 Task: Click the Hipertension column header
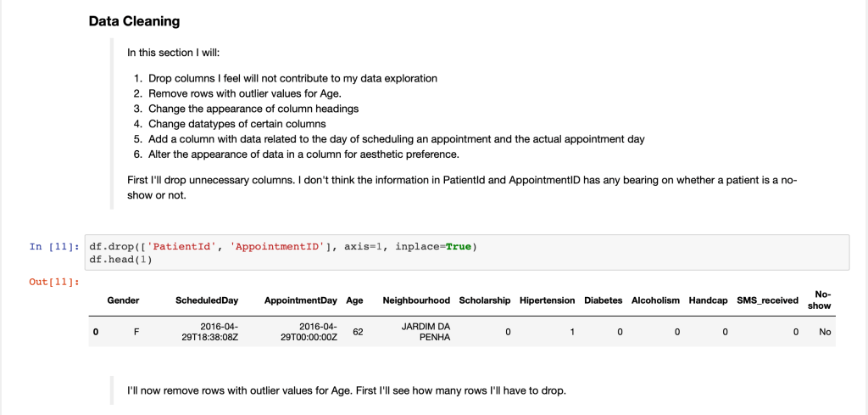547,300
